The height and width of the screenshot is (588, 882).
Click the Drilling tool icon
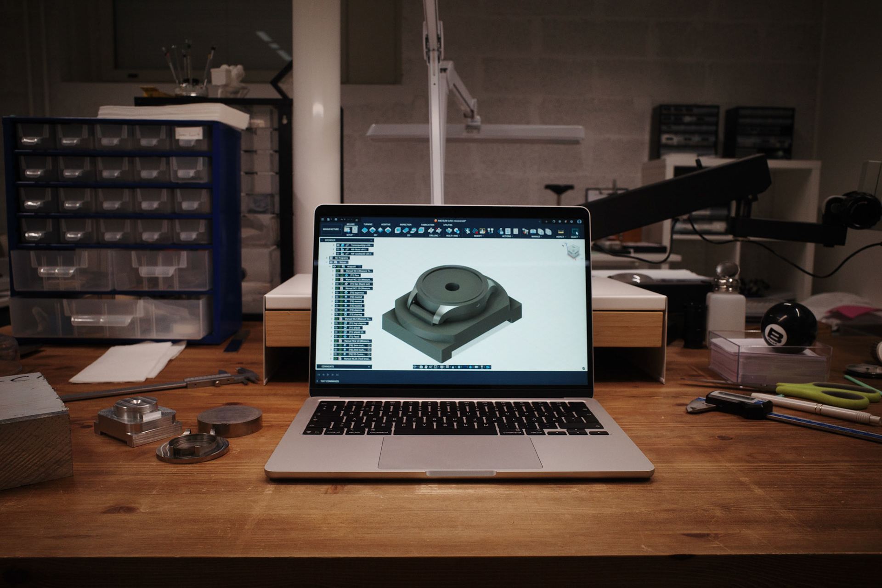(x=431, y=230)
